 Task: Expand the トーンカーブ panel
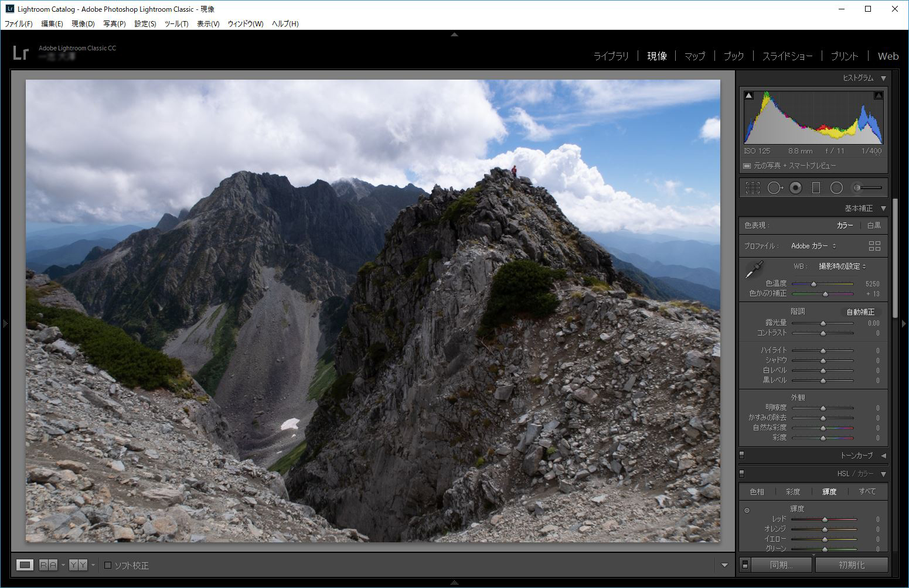[883, 455]
